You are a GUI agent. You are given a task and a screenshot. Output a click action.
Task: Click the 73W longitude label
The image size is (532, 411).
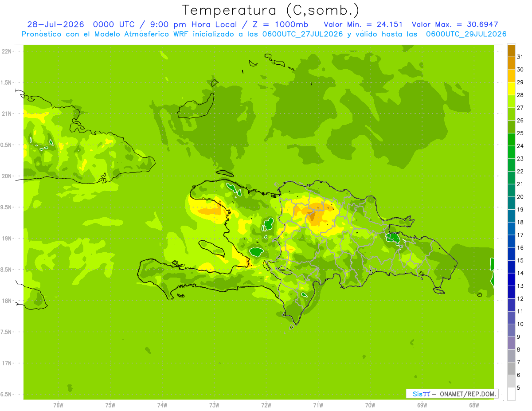click(x=214, y=405)
